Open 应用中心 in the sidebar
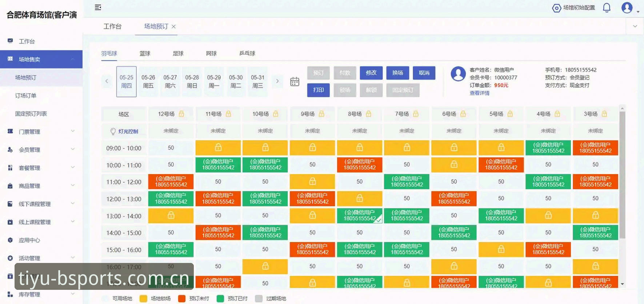The width and height of the screenshot is (644, 304). click(29, 240)
